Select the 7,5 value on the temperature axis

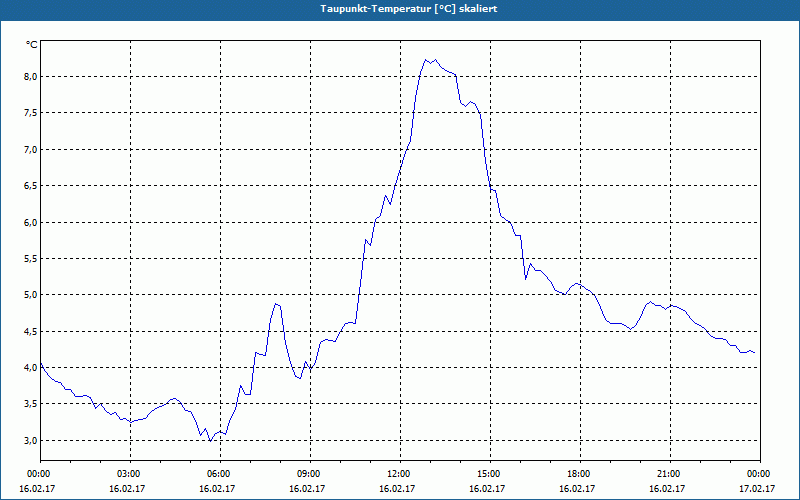(31, 113)
